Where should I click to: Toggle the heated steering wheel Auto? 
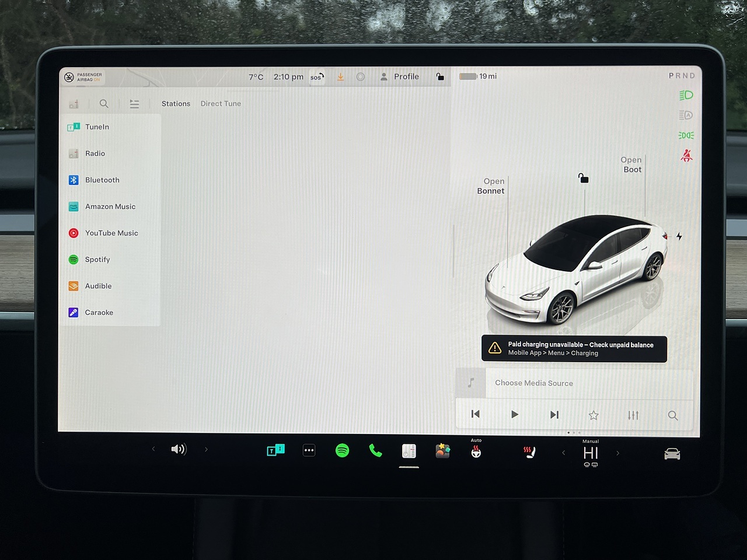(476, 451)
